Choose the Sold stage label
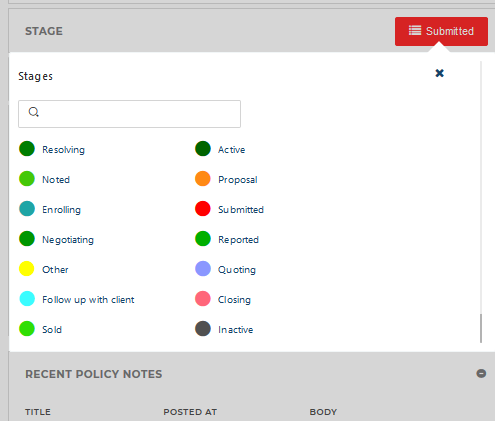 point(52,330)
